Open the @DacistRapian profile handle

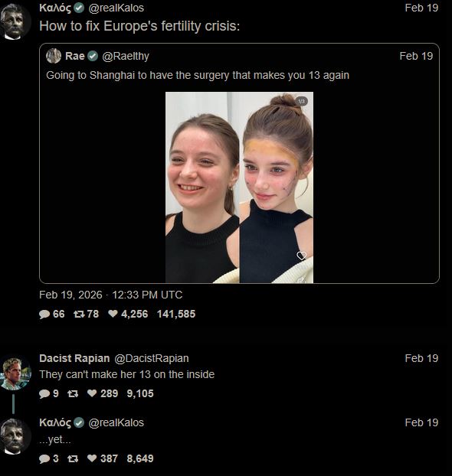tap(152, 358)
